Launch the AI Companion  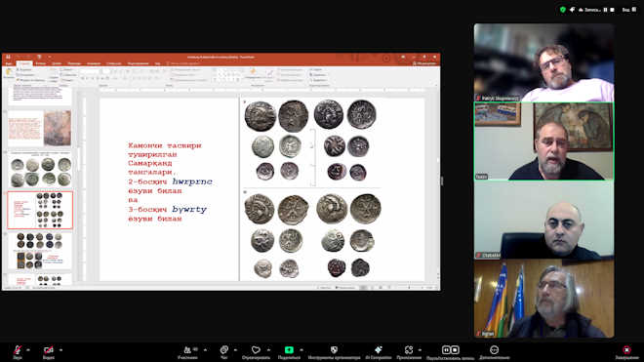(379, 352)
